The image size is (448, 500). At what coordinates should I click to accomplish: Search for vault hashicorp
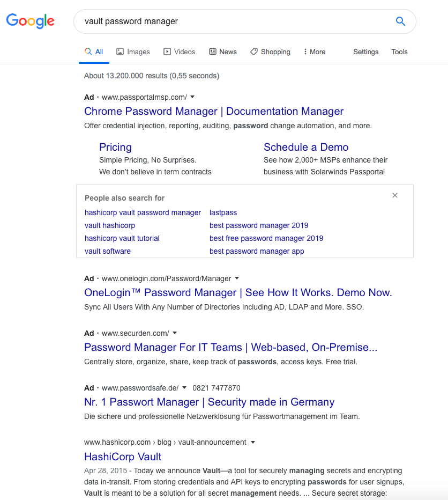(110, 225)
